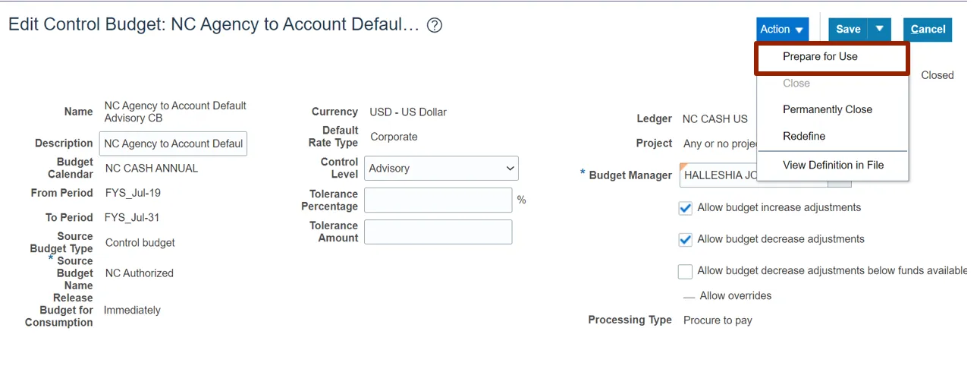980x369 pixels.
Task: Click the disabled Close menu entry
Action: click(x=796, y=83)
